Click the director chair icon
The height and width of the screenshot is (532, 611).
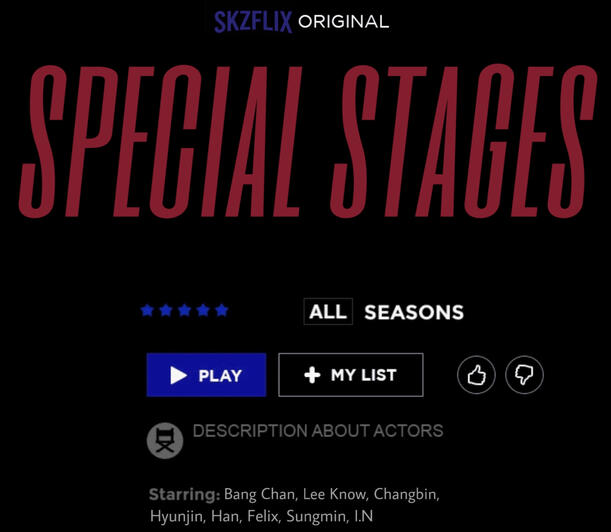165,440
